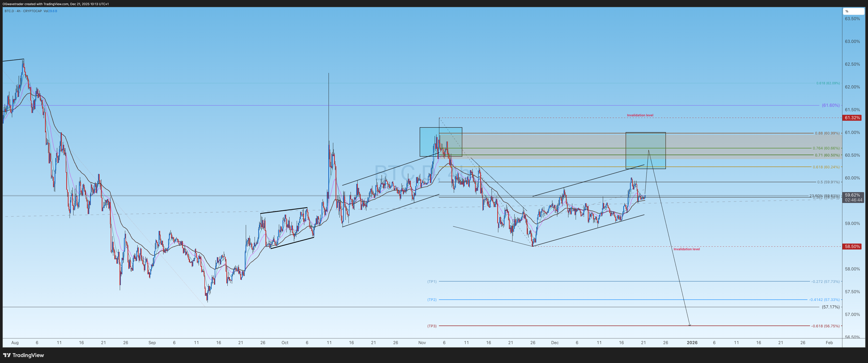Screen dimensions: 868x363
Task: Click the 58.00% price axis tick
Action: [852, 269]
